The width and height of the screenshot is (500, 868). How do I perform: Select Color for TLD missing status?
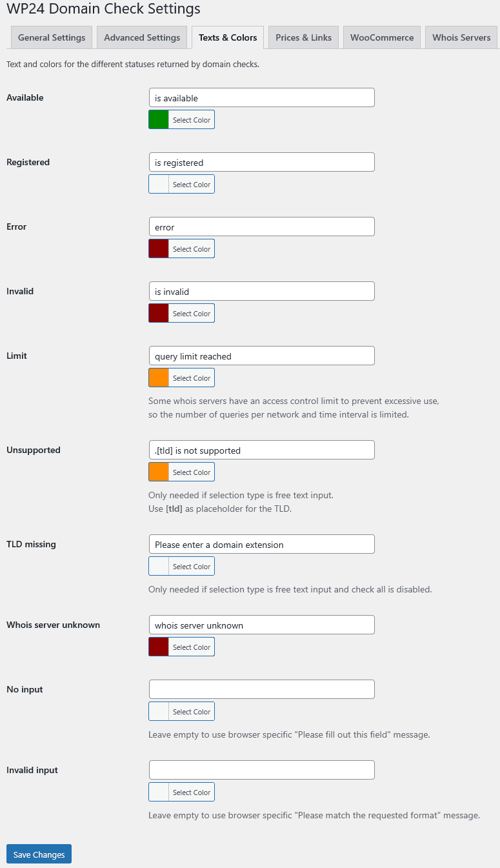click(191, 567)
